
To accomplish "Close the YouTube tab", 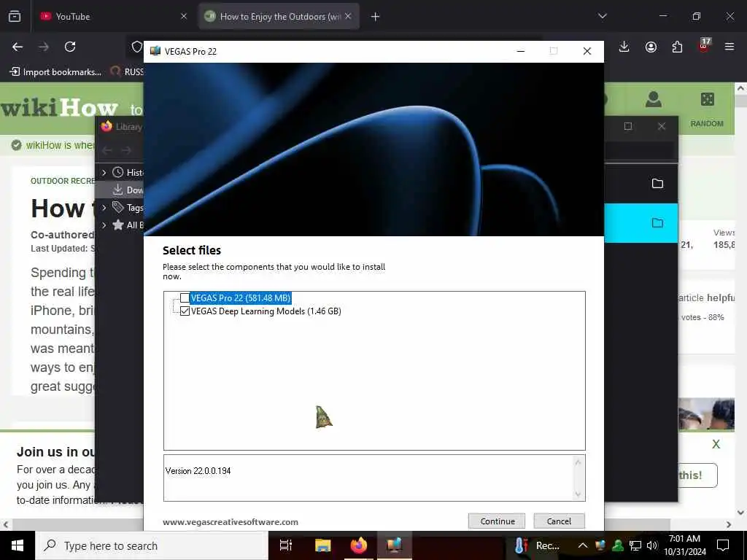I will (x=184, y=16).
